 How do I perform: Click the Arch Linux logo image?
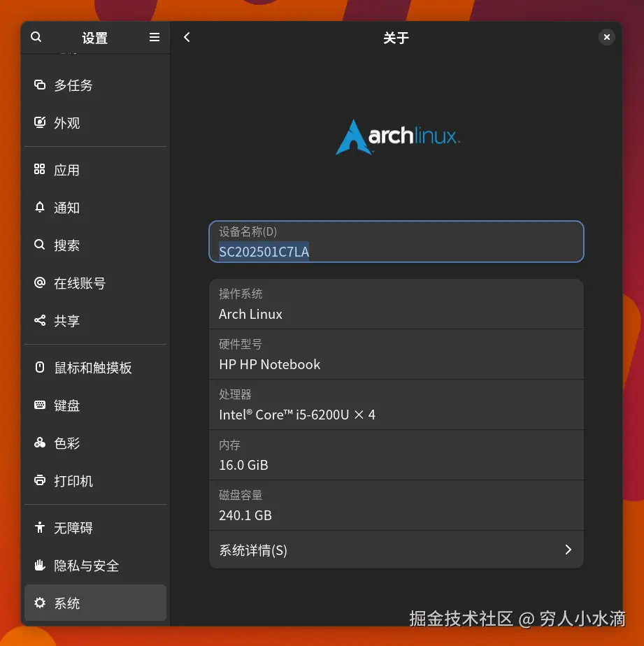pyautogui.click(x=397, y=137)
